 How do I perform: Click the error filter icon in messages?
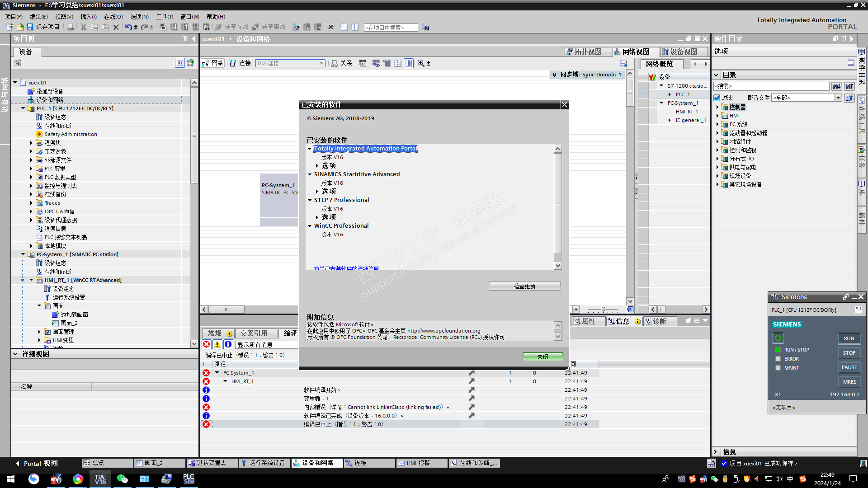pyautogui.click(x=207, y=344)
